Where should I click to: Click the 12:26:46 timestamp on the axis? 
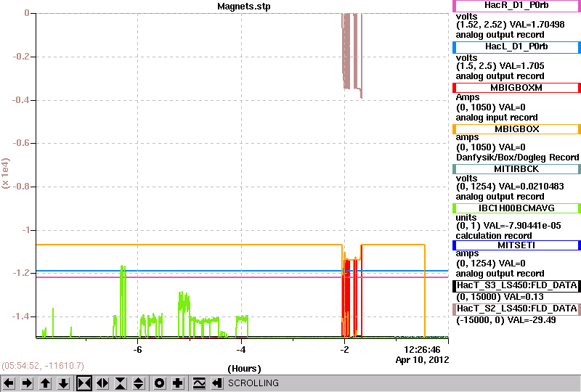[x=422, y=350]
